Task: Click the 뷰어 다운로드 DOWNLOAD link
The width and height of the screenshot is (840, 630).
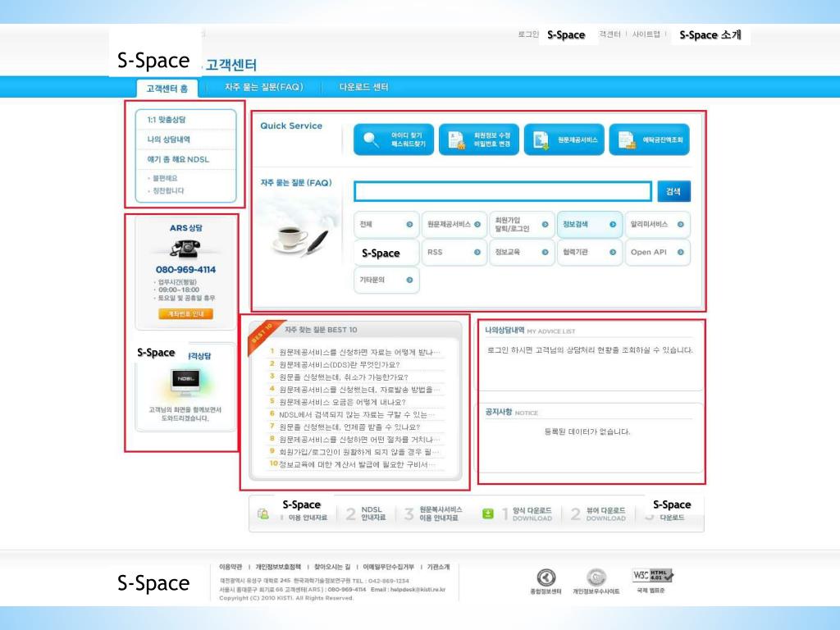Action: point(606,514)
